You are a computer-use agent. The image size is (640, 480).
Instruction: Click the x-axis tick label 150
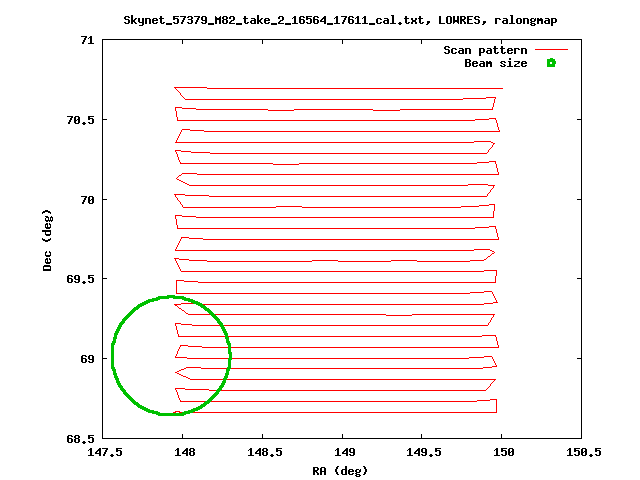tap(504, 452)
